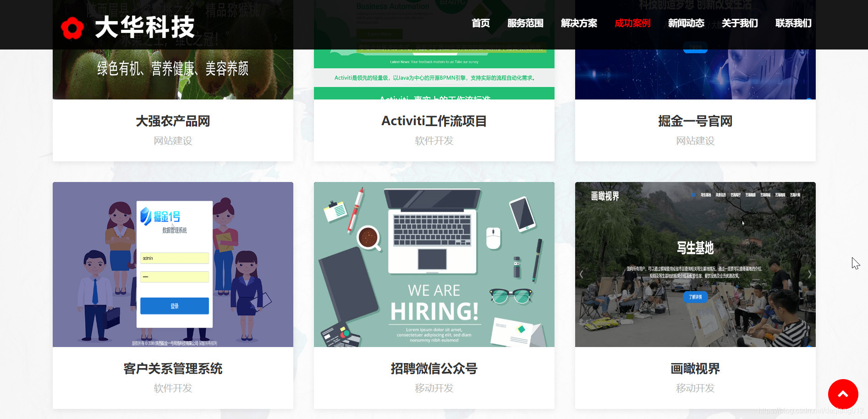Open the 画瞰视界 case title below thumbnail
The width and height of the screenshot is (868, 419).
pyautogui.click(x=695, y=369)
